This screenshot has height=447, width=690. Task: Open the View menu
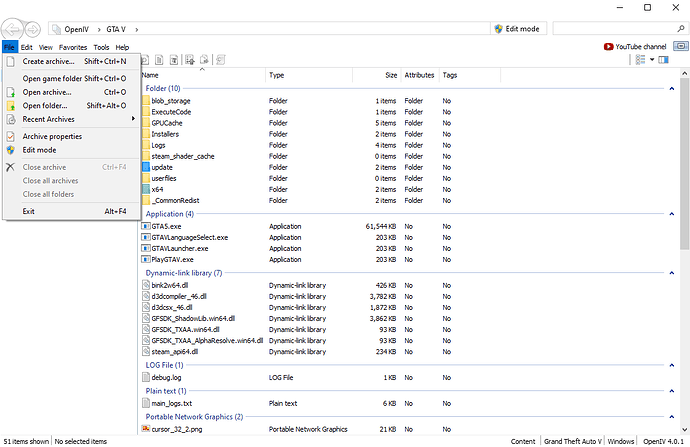click(45, 47)
